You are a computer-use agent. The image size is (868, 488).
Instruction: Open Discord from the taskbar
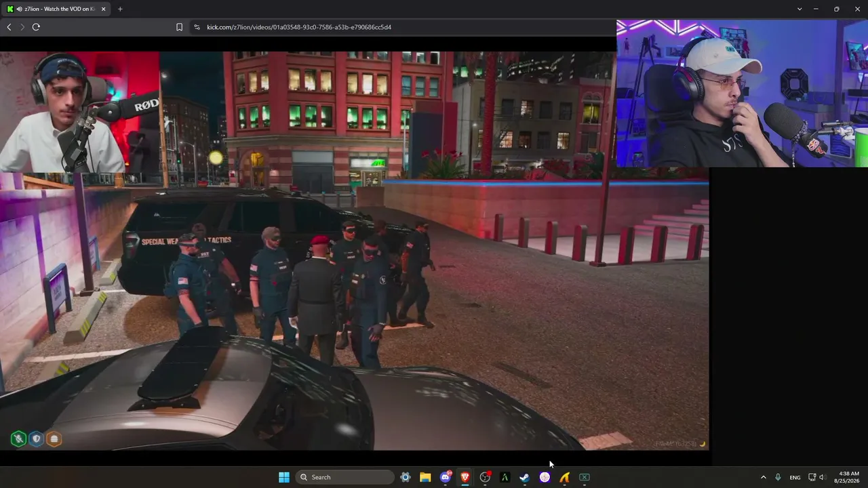click(446, 477)
